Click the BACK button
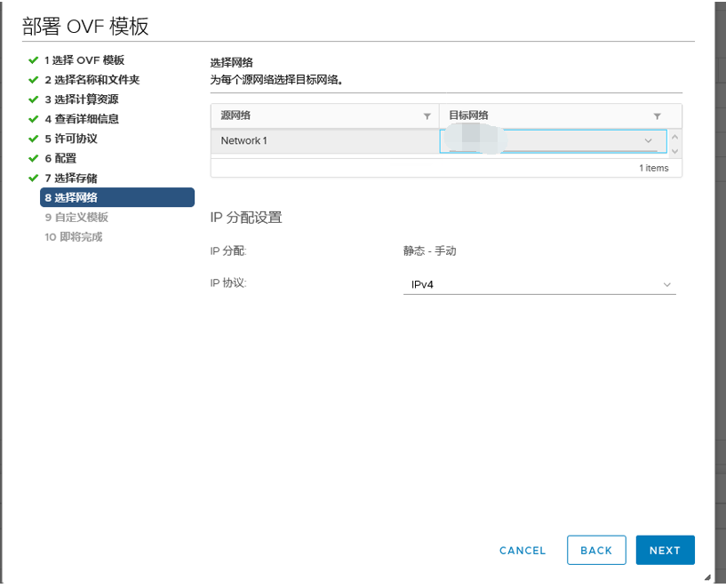726x588 pixels. point(596,550)
